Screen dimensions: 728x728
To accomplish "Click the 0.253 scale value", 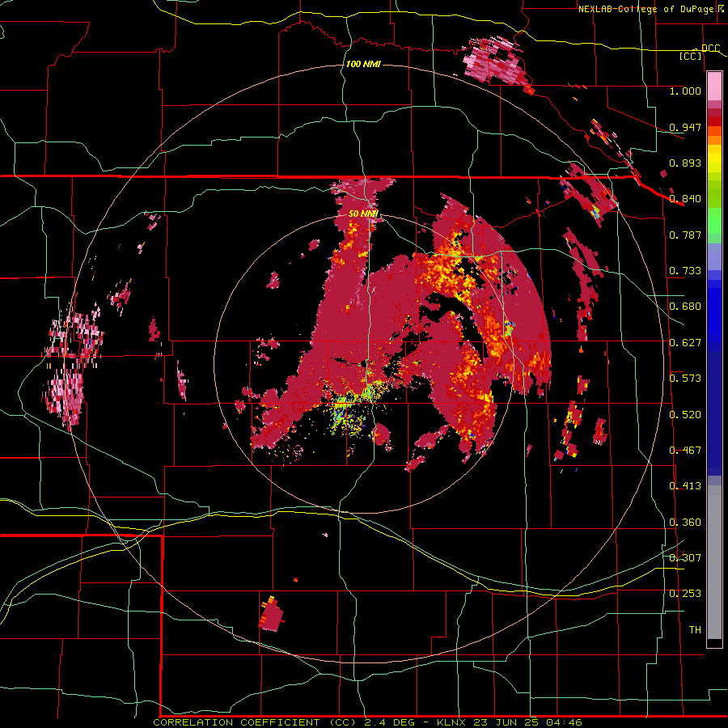I will [685, 594].
